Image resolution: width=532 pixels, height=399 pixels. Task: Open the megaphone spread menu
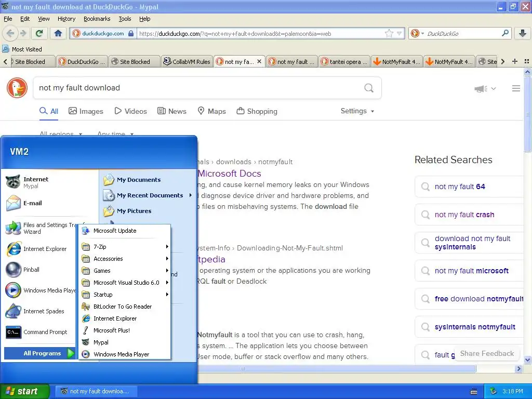point(485,88)
